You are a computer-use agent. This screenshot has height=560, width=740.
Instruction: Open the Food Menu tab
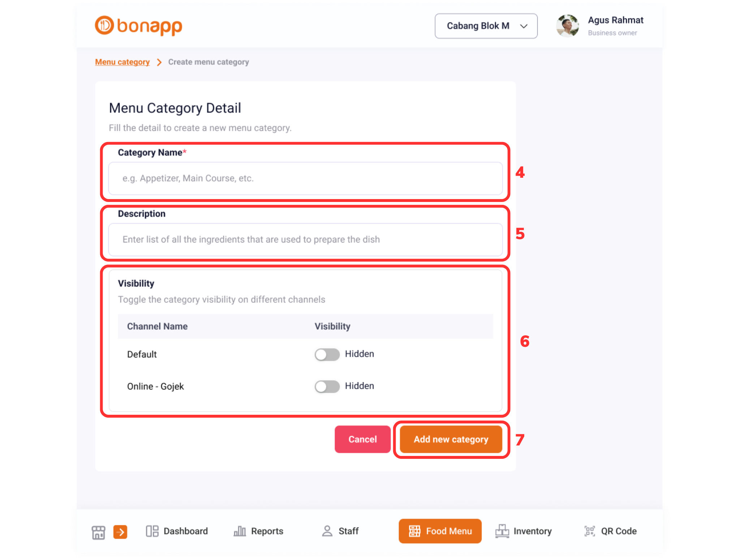click(x=440, y=531)
